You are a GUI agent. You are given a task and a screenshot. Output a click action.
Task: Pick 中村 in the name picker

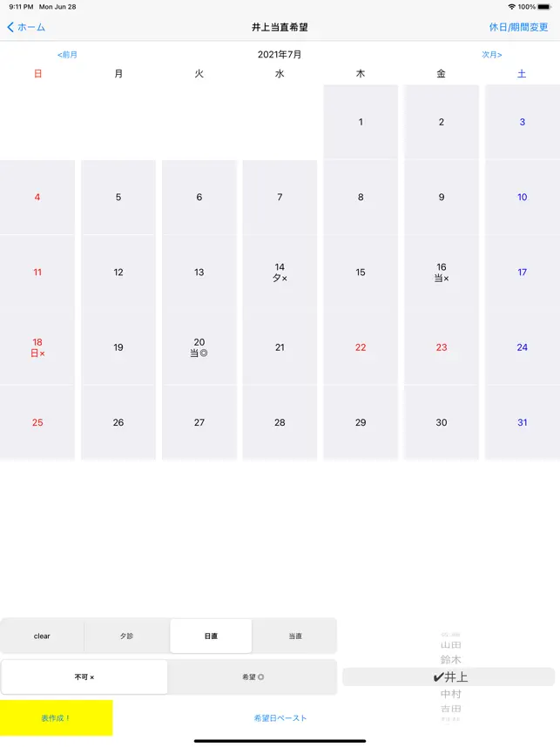pyautogui.click(x=450, y=694)
